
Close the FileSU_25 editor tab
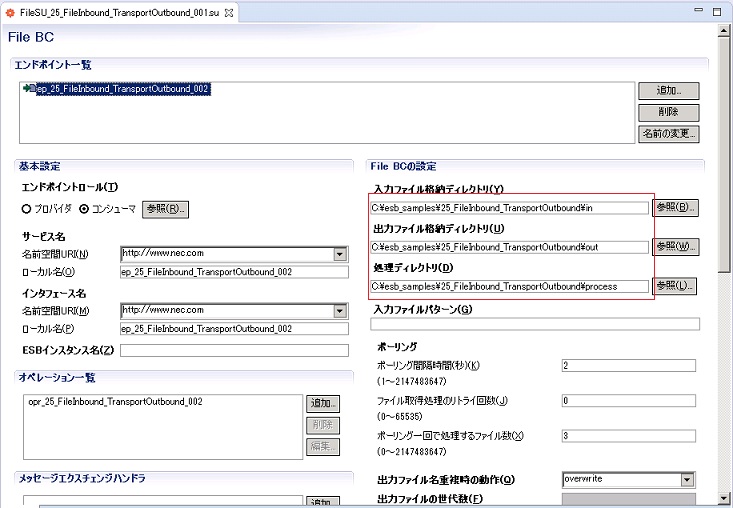click(230, 11)
